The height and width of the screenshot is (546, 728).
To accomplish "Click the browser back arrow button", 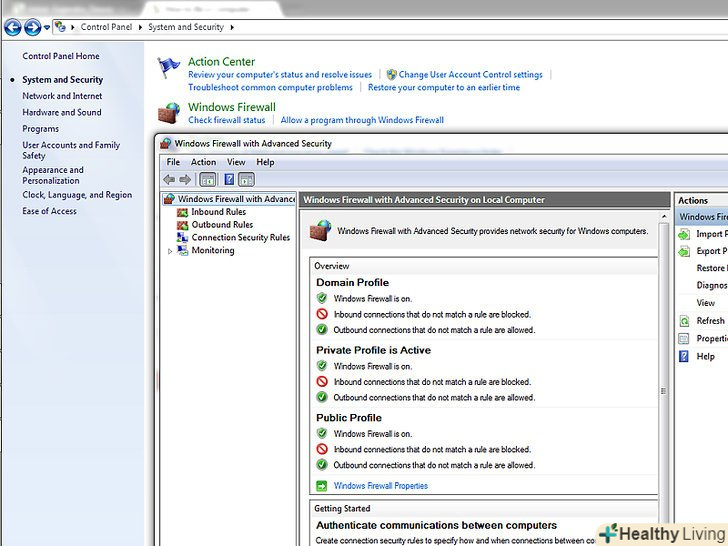I will click(13, 27).
